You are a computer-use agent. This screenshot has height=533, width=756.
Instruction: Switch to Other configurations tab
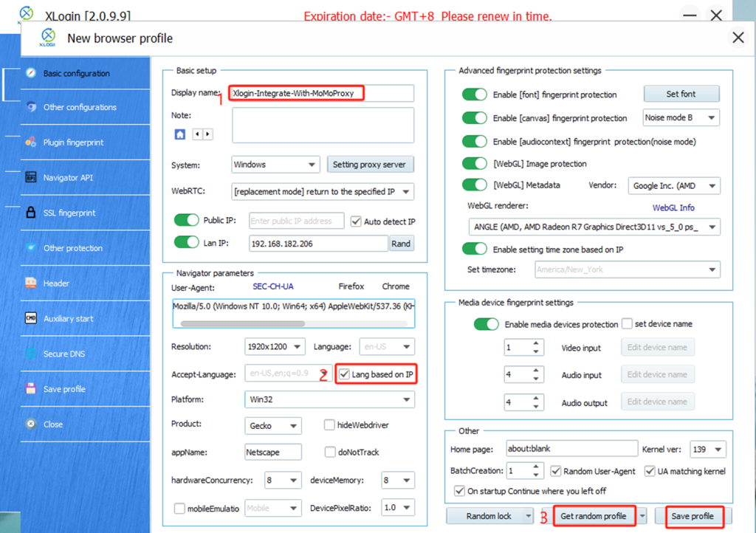(79, 108)
